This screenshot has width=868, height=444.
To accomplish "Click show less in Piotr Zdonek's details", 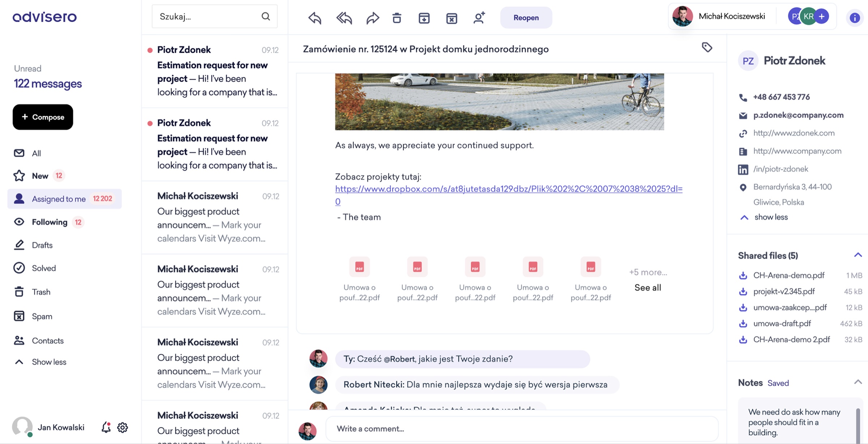I will click(771, 217).
